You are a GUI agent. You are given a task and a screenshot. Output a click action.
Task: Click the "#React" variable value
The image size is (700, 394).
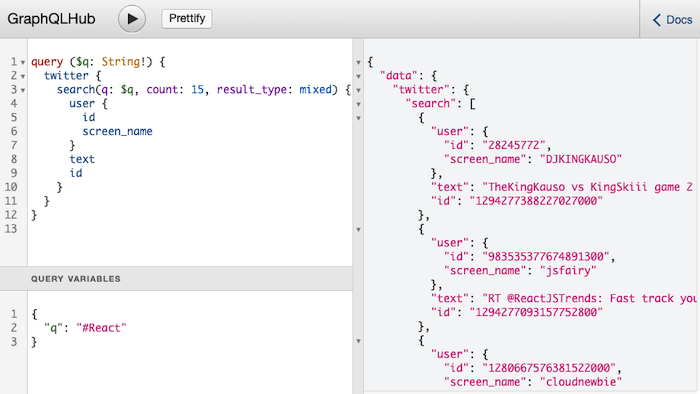click(101, 328)
